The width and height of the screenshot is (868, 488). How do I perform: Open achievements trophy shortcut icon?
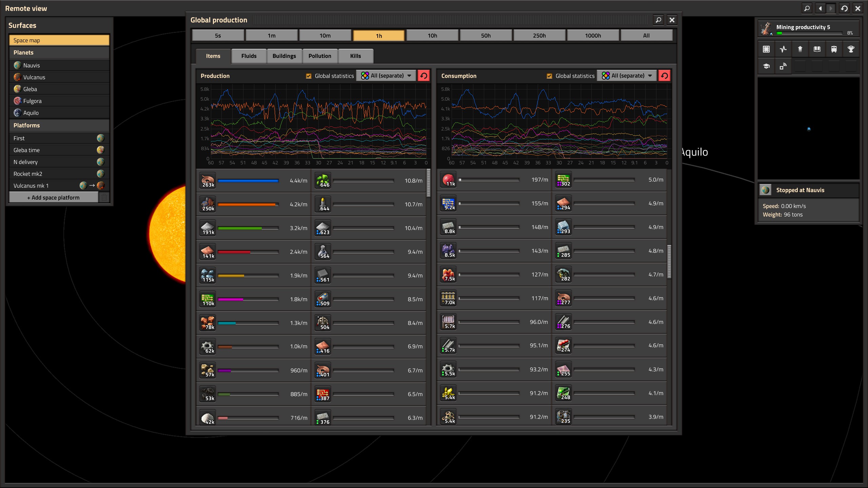(x=851, y=49)
